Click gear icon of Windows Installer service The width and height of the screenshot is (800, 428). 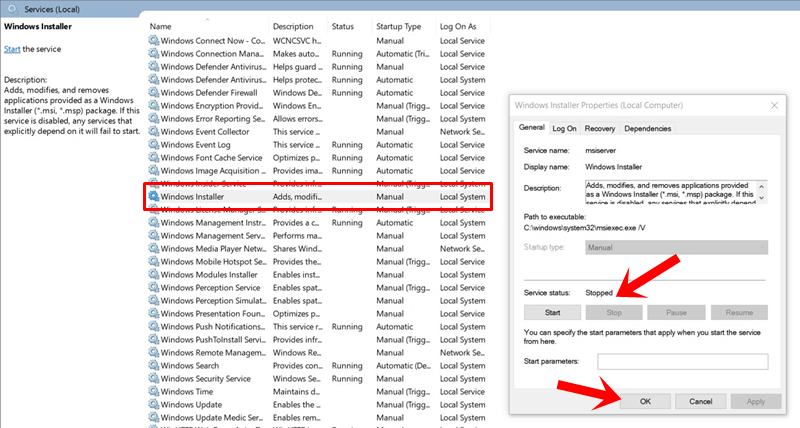[x=154, y=196]
